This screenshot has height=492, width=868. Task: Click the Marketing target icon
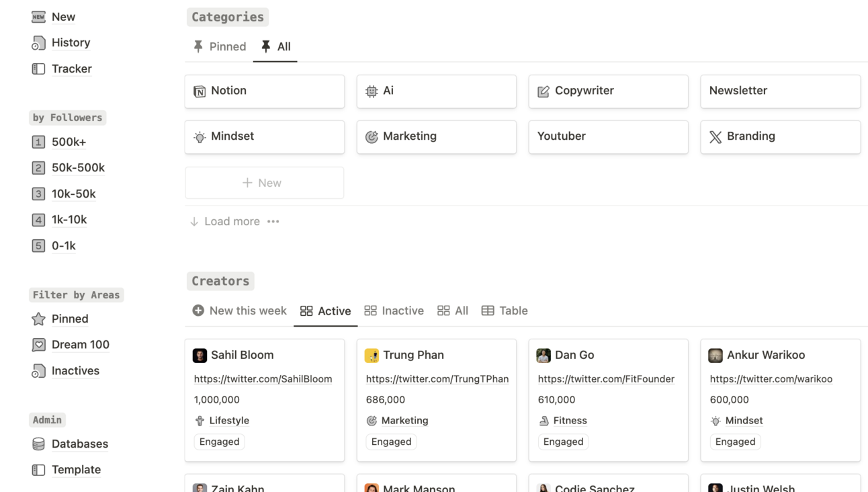click(372, 137)
